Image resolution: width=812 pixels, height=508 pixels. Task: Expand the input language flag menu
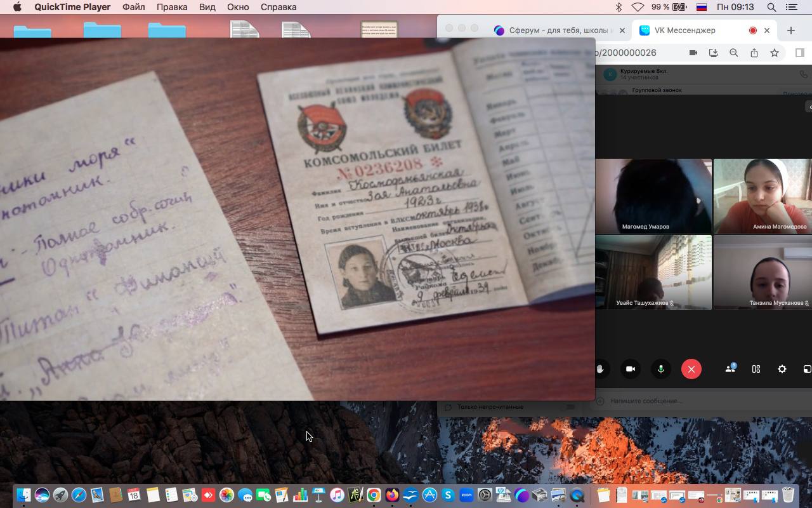click(702, 7)
